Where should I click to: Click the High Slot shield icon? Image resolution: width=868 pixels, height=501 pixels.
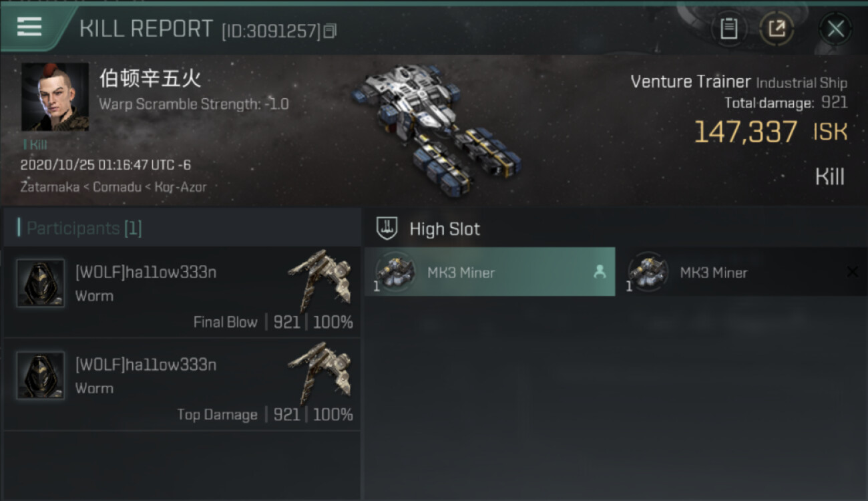[x=387, y=228]
